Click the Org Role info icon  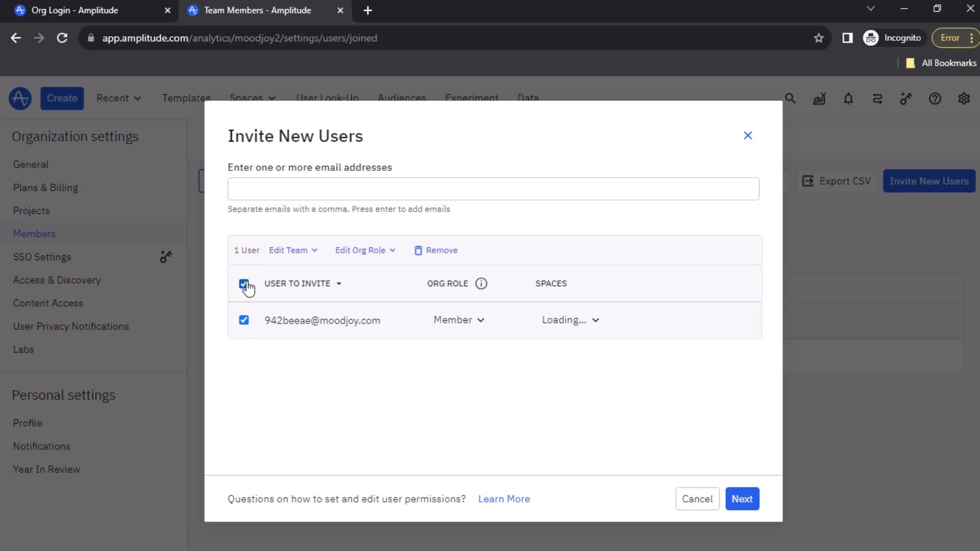click(481, 283)
